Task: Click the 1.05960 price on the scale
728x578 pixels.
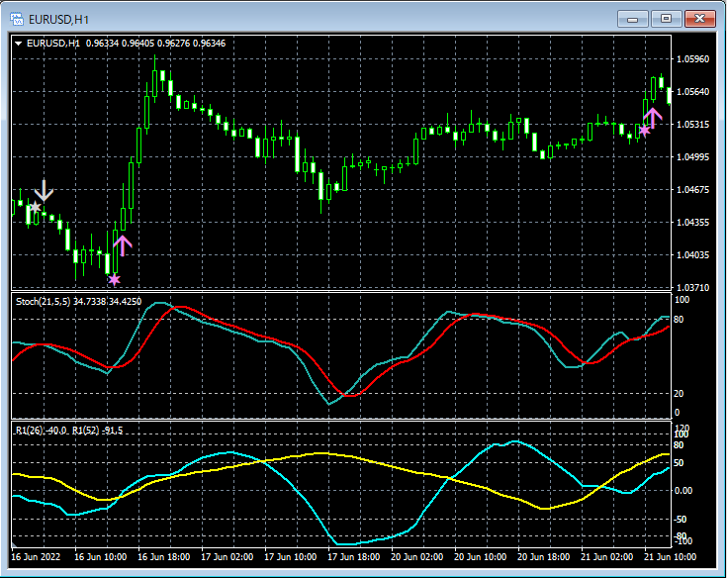Action: [x=691, y=59]
